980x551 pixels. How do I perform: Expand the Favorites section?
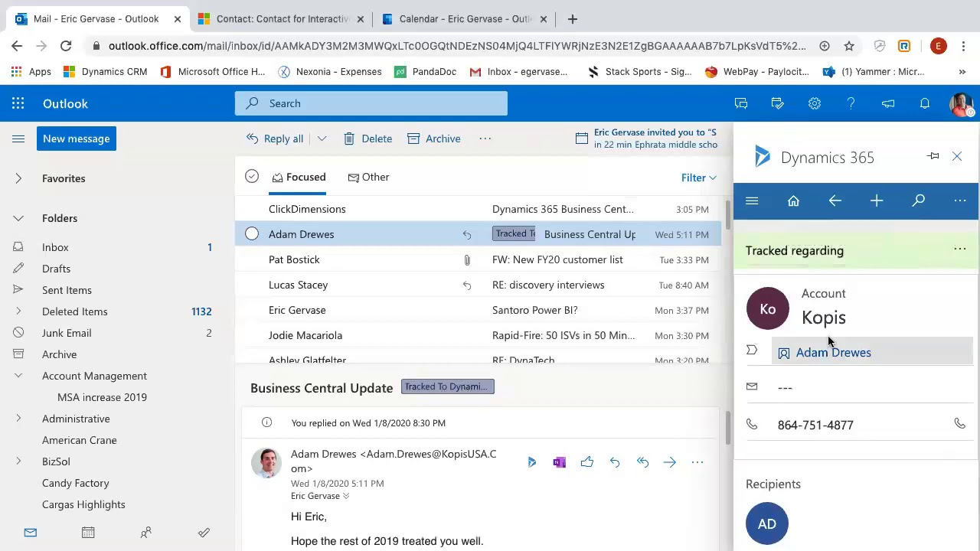(x=18, y=178)
